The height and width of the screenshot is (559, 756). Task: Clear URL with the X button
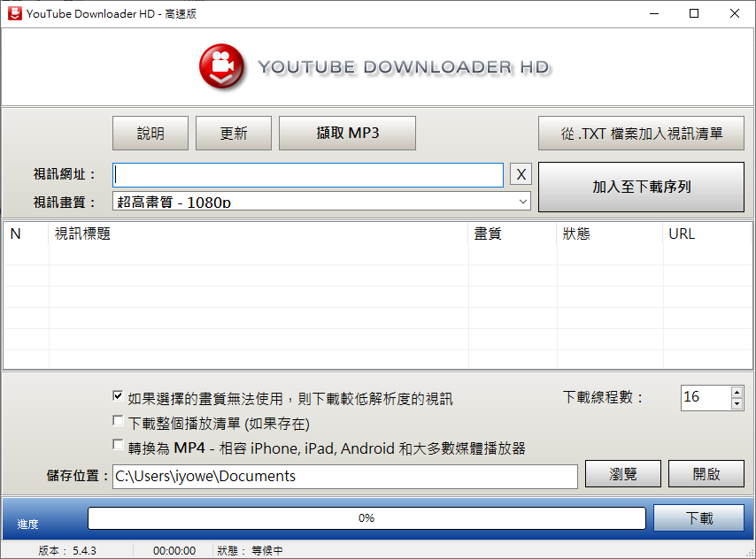(x=521, y=174)
